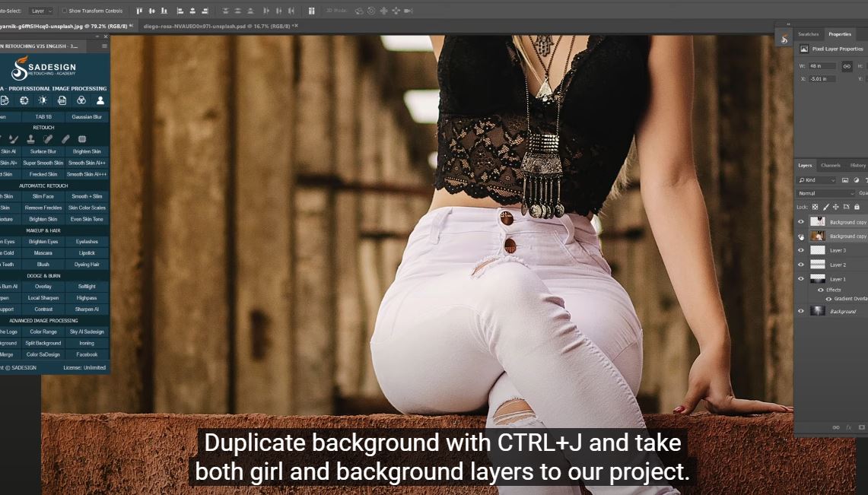Click the three overlapping circles color icon
The height and width of the screenshot is (495, 868).
pyautogui.click(x=81, y=100)
